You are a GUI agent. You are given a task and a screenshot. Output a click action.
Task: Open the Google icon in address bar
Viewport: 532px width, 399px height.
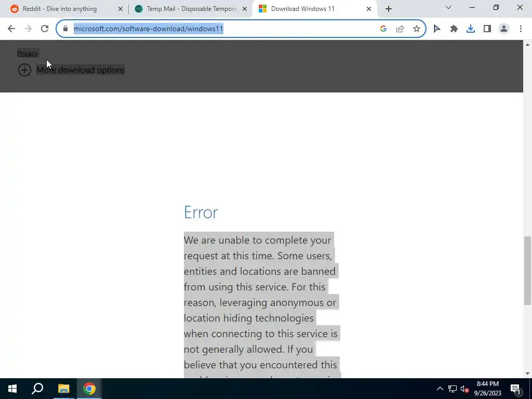click(383, 29)
